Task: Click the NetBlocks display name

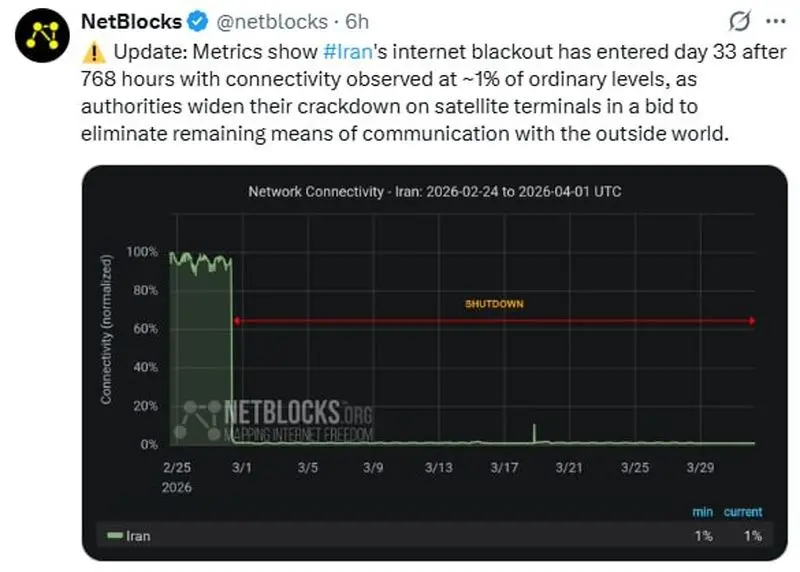Action: pos(130,21)
